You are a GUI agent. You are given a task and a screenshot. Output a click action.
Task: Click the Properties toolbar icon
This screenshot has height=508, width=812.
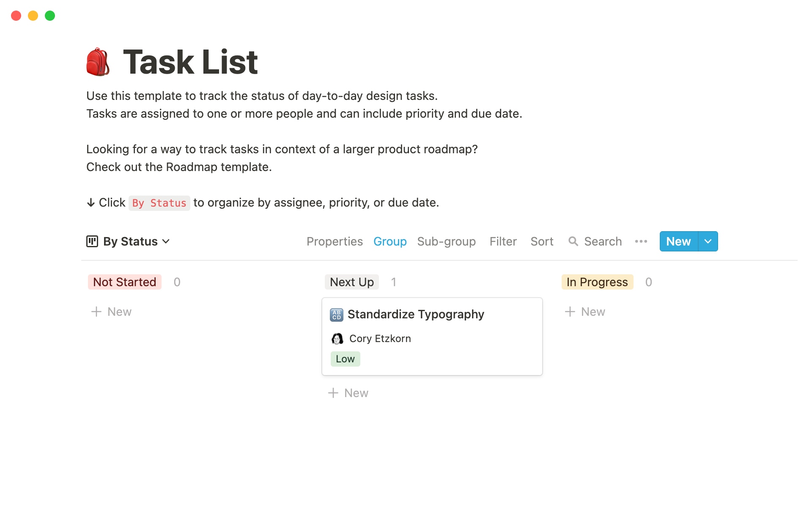tap(335, 241)
